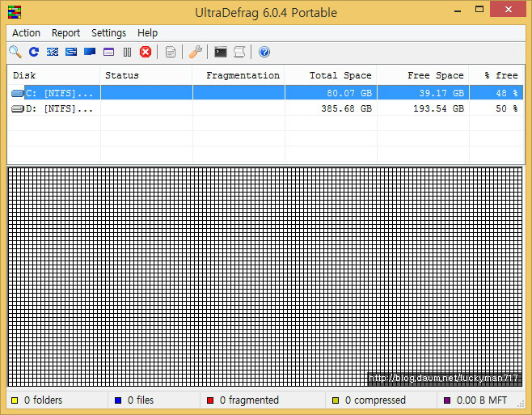Minimize the UltraDefrag window
Screen dimensions: 532x415
point(458,11)
